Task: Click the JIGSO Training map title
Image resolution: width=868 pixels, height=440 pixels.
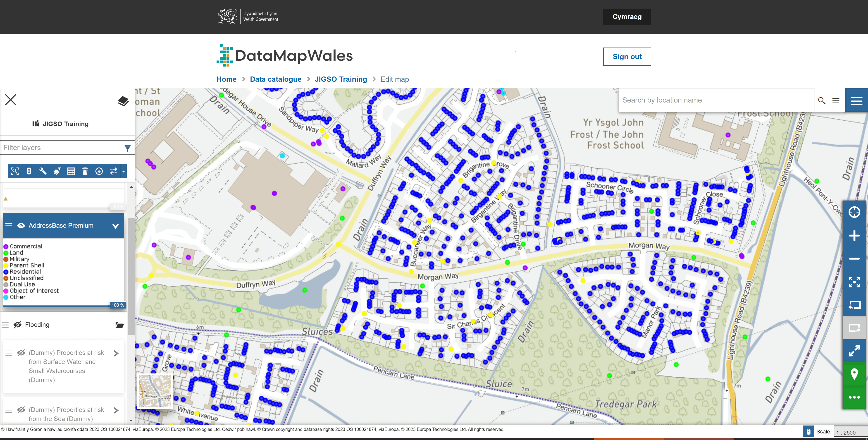Action: tap(61, 124)
